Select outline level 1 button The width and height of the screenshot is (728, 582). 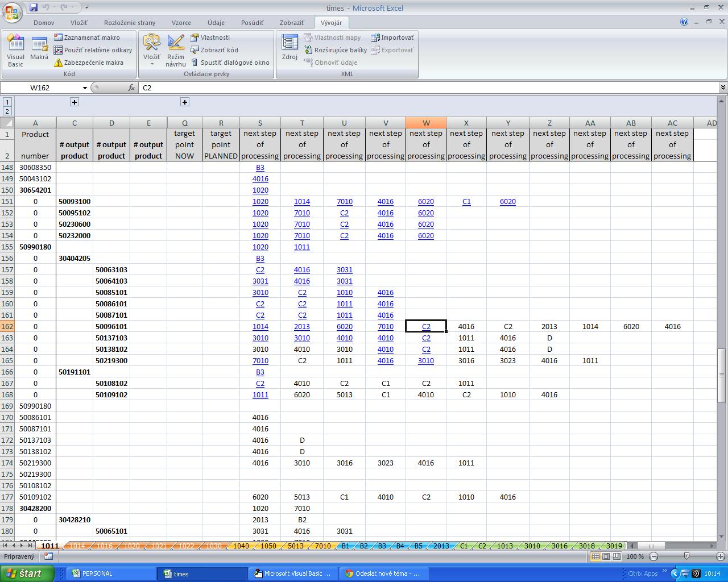click(7, 102)
